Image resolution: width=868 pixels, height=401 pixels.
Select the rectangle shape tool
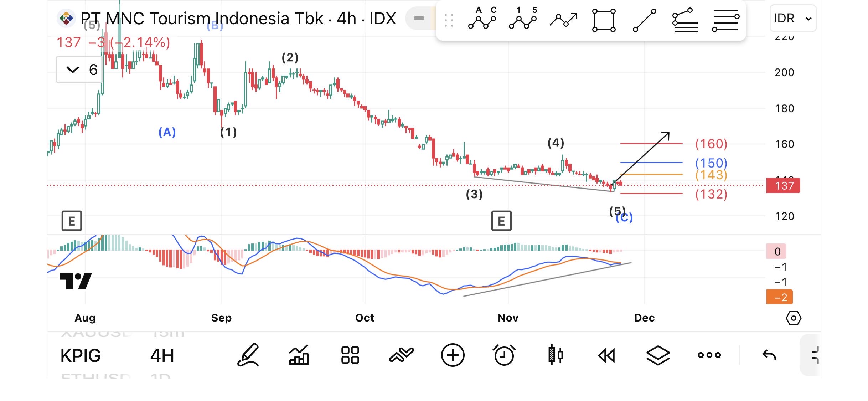point(604,20)
